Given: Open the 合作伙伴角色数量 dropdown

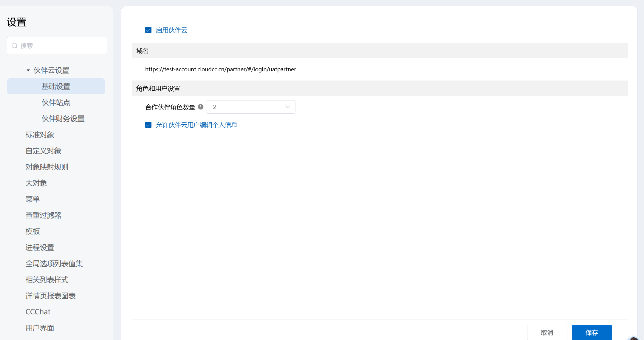Looking at the screenshot, I should 250,107.
